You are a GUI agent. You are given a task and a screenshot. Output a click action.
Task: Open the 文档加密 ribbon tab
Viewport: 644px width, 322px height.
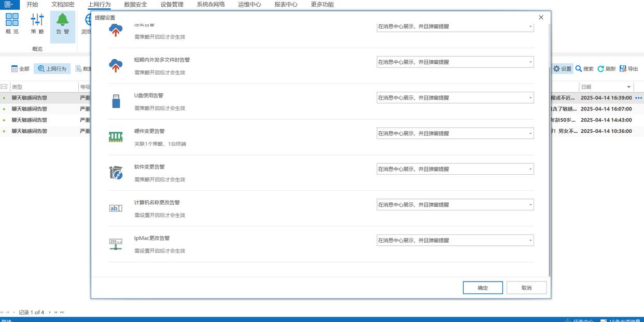coord(63,4)
